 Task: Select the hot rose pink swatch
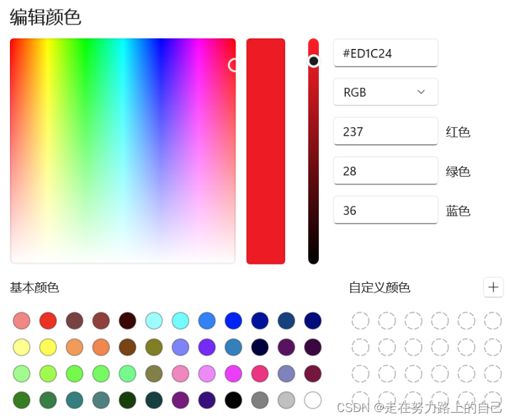click(x=260, y=374)
